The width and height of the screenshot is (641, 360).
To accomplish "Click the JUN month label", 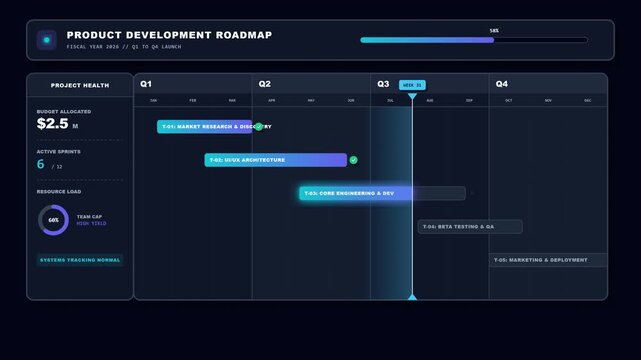I will coord(351,101).
